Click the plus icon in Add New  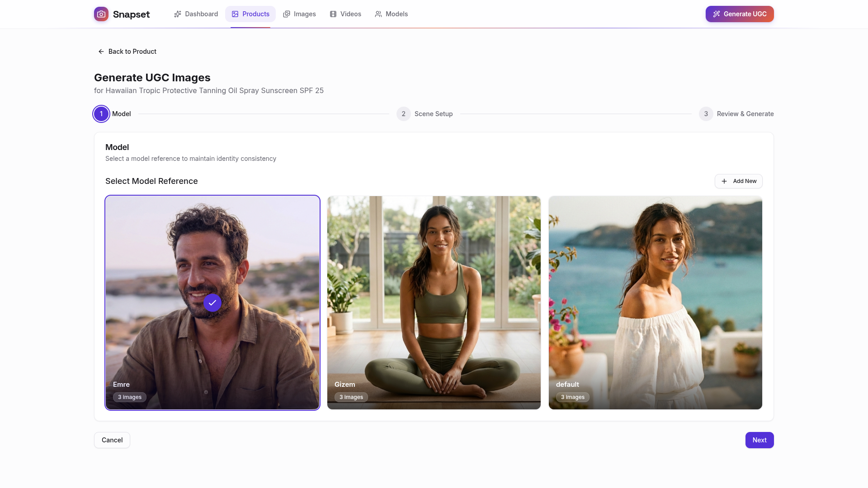(x=724, y=181)
